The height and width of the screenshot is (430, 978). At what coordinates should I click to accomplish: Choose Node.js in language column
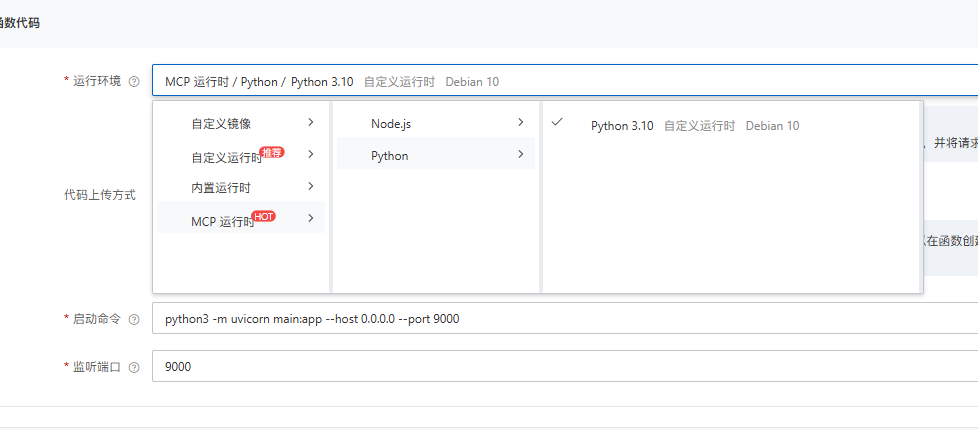coord(436,124)
